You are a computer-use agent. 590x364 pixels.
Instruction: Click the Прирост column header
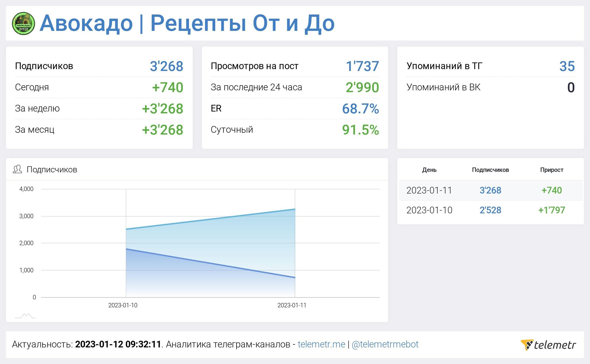pos(552,170)
